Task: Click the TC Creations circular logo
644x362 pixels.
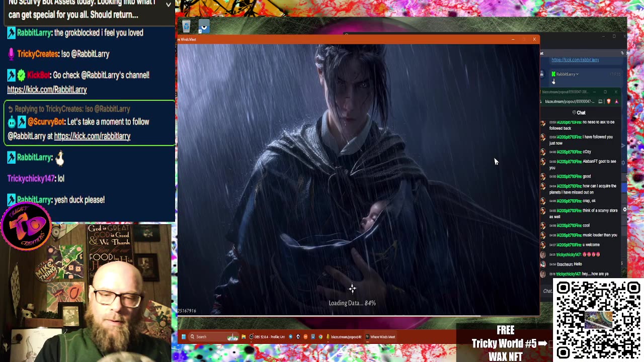Action: [26, 225]
